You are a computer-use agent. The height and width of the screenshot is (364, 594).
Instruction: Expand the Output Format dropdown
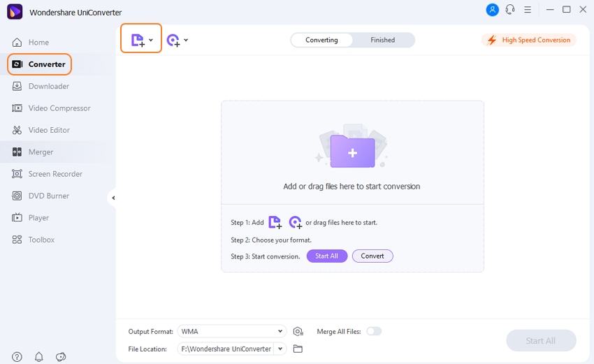pyautogui.click(x=280, y=331)
